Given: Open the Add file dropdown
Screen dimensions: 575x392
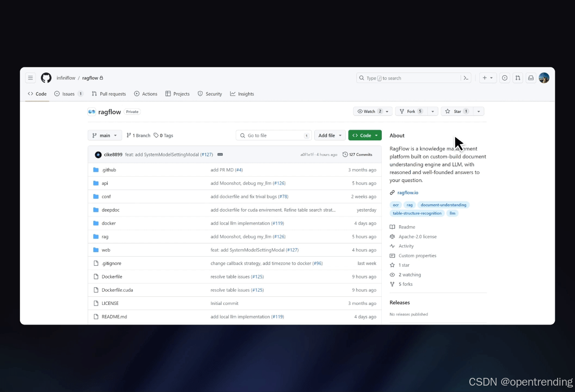Looking at the screenshot, I should (x=330, y=135).
